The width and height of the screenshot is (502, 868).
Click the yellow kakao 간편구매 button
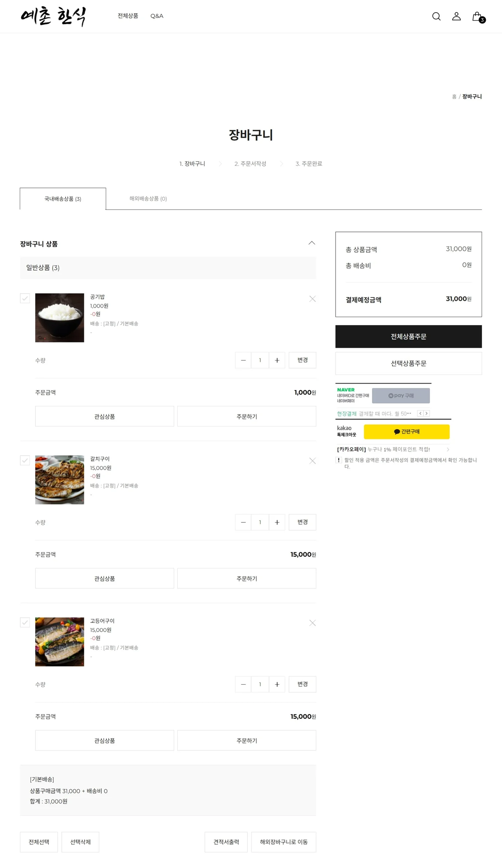pos(406,431)
